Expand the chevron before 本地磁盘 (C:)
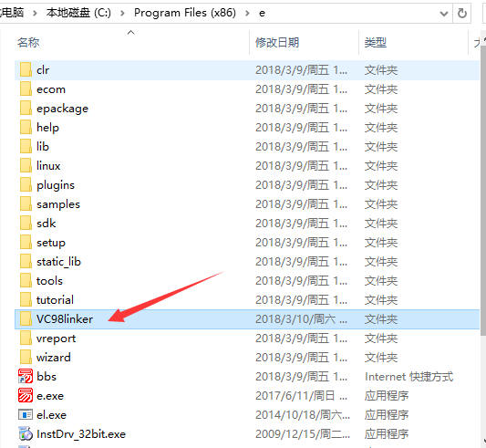 (35, 13)
